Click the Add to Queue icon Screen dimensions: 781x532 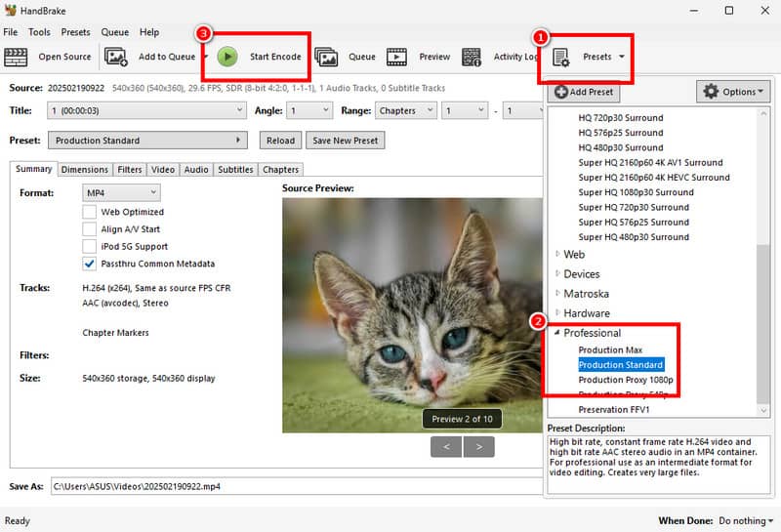pos(116,57)
